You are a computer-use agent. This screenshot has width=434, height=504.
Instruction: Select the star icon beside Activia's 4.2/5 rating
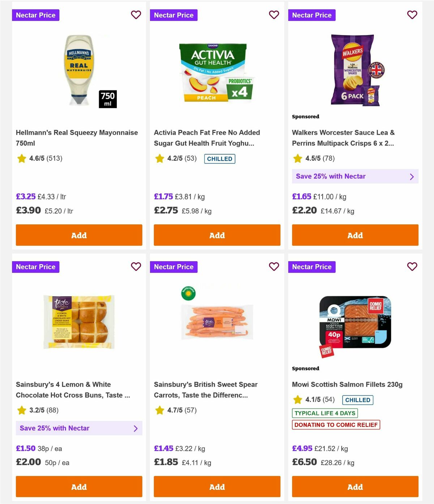tap(159, 158)
